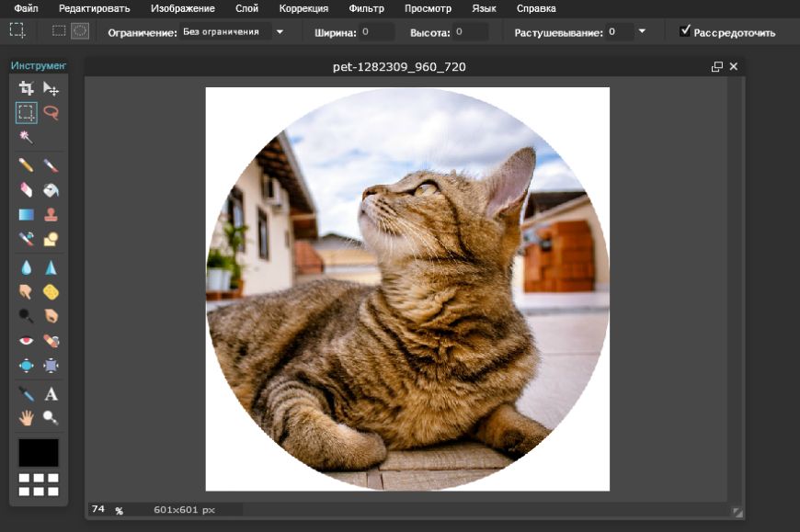The image size is (800, 532).
Task: Activate the Gradient tool
Action: coord(26,215)
